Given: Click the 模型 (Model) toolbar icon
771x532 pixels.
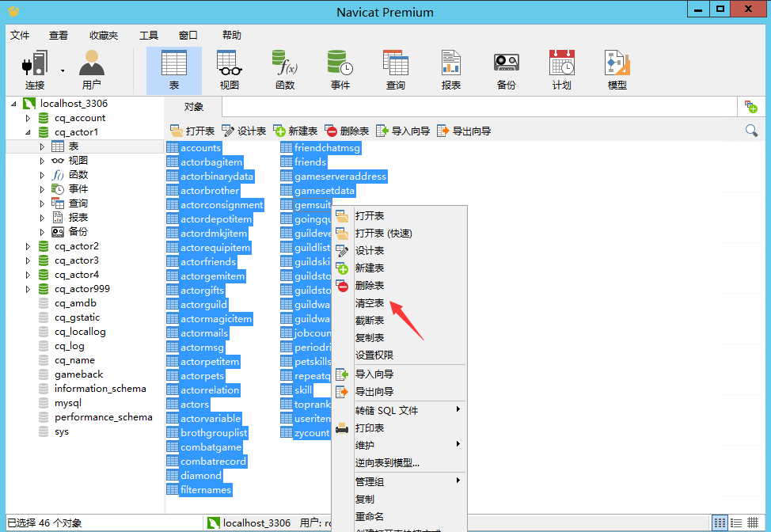Looking at the screenshot, I should pos(617,70).
